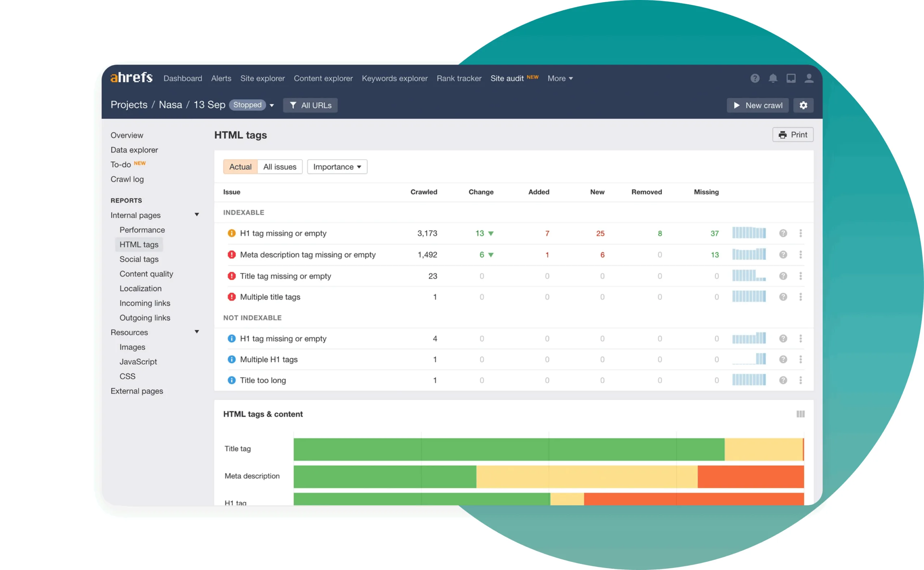Click red error icon of Multiple title tags row
The image size is (924, 570).
pyautogui.click(x=232, y=297)
